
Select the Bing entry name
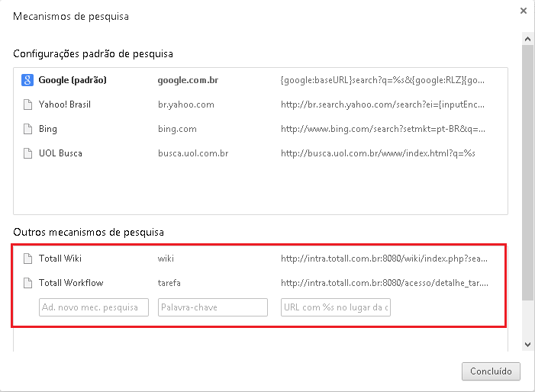[48, 130]
